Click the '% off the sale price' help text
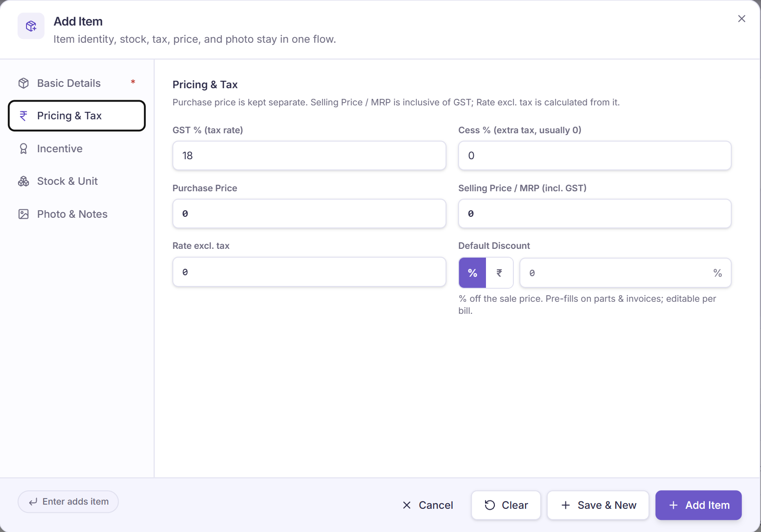The width and height of the screenshot is (761, 532). click(587, 305)
